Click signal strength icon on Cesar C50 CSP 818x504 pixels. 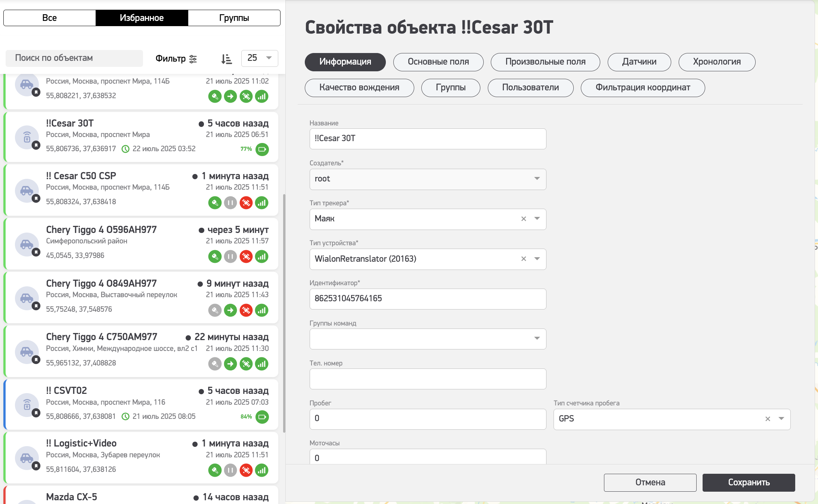[x=262, y=203]
